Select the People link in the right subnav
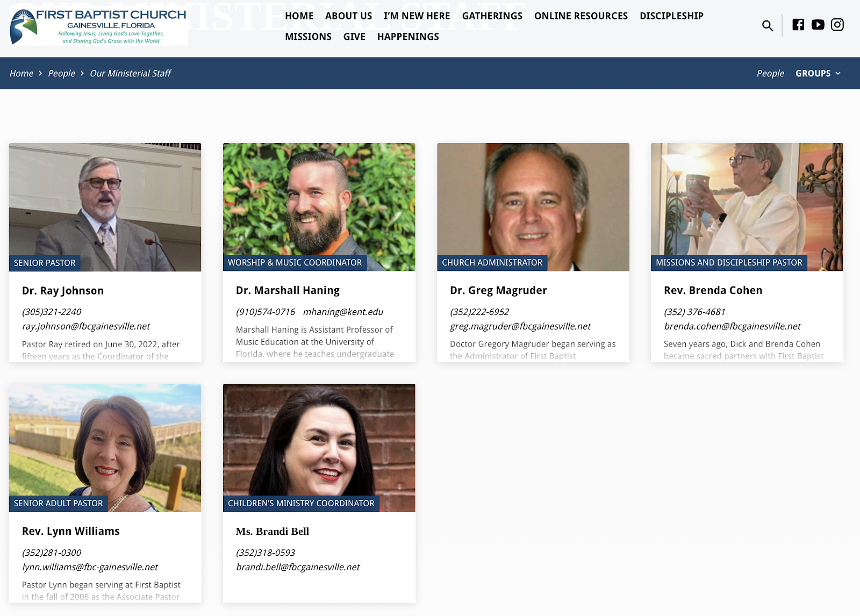Viewport: 860px width, 616px height. coord(770,74)
